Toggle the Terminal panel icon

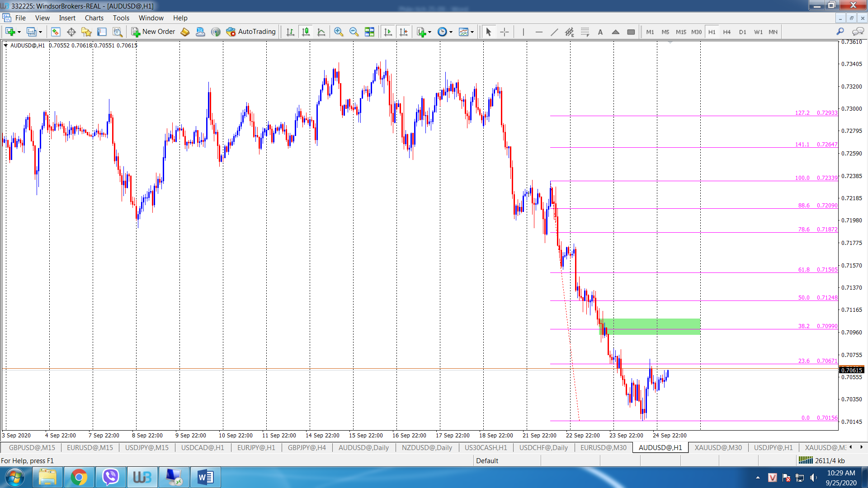point(102,32)
